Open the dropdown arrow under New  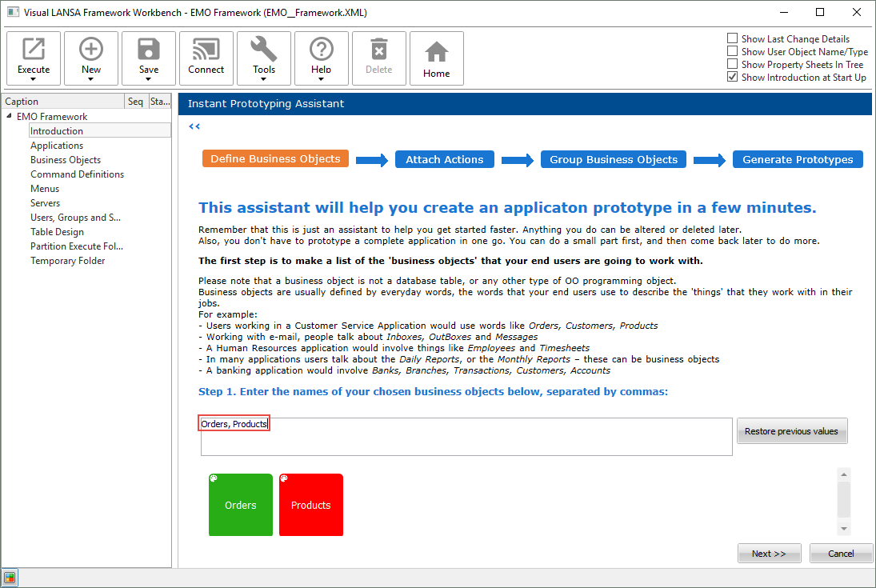[x=90, y=79]
